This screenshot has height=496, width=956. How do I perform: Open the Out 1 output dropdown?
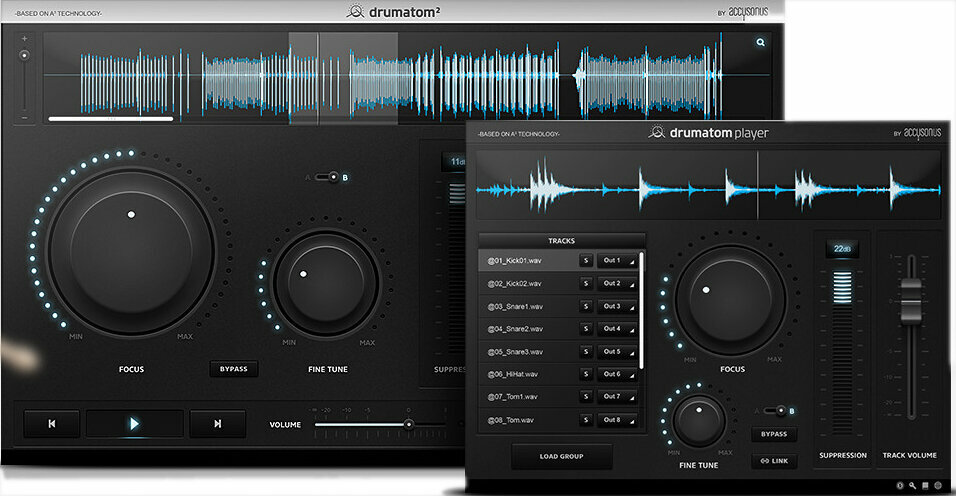click(617, 261)
